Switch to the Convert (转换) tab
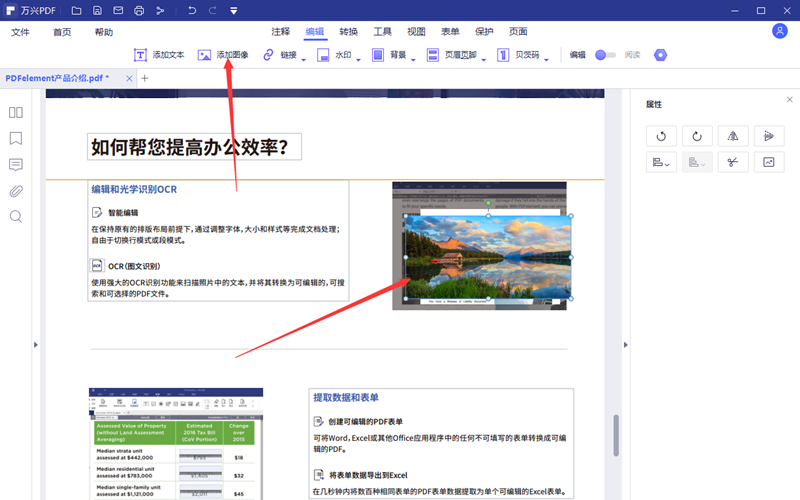This screenshot has width=800, height=500. coord(348,32)
